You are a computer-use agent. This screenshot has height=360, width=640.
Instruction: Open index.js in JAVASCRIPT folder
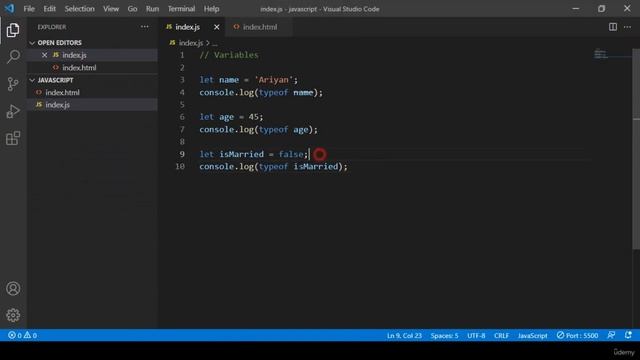[92, 105]
